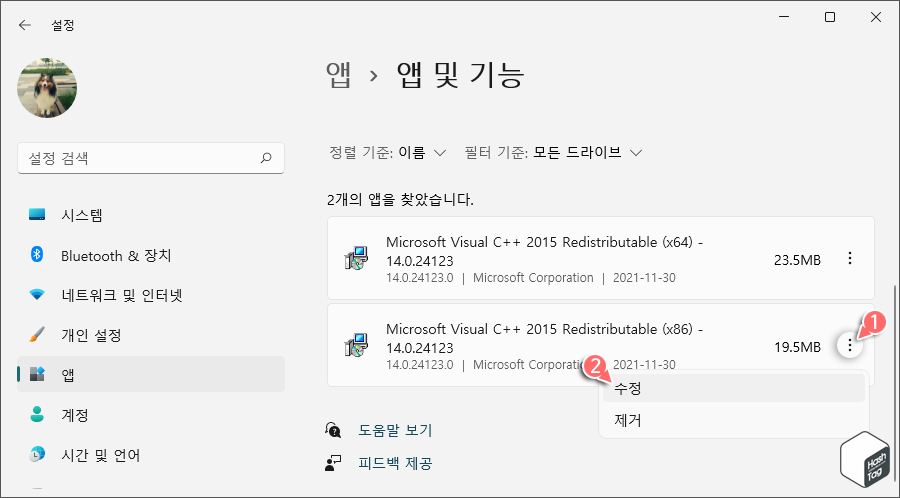Screen dimensions: 900x498
Task: Select Visual C++ 2015 Redistributable (x86) title
Action: pyautogui.click(x=545, y=339)
